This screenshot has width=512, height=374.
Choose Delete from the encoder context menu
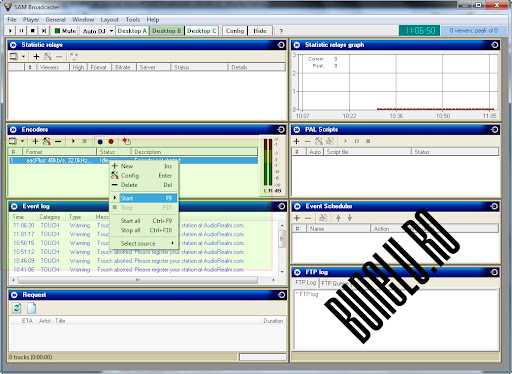pyautogui.click(x=144, y=185)
